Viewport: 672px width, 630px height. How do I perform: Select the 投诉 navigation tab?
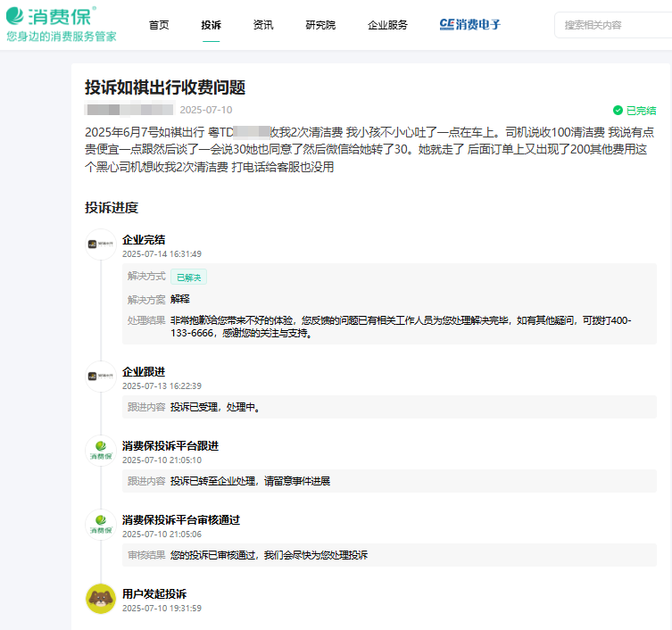211,25
